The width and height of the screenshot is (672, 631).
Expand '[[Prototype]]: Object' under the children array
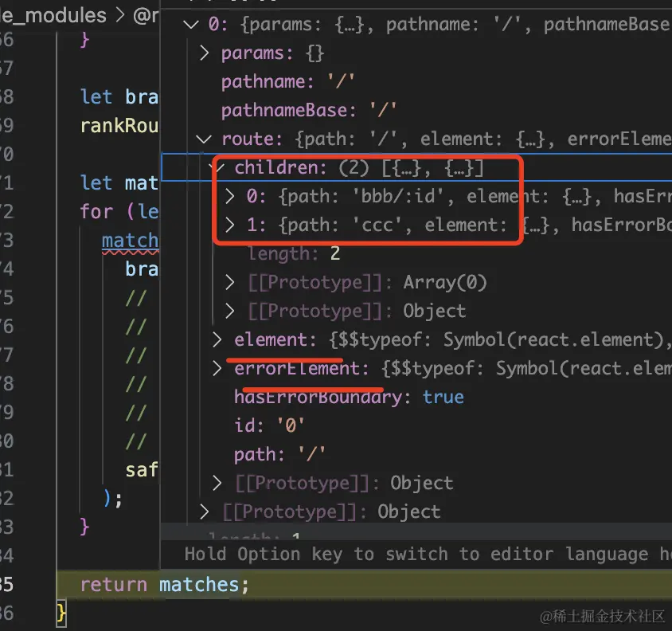(x=230, y=311)
